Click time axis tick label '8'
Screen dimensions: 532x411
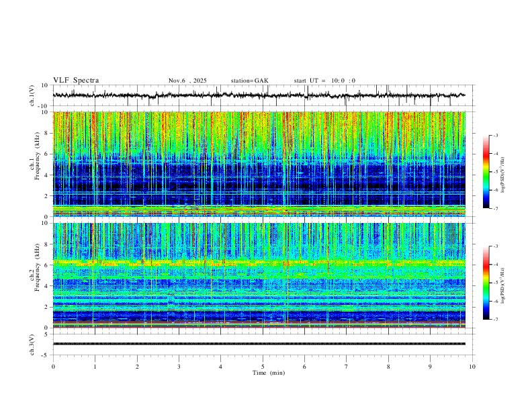(388, 367)
